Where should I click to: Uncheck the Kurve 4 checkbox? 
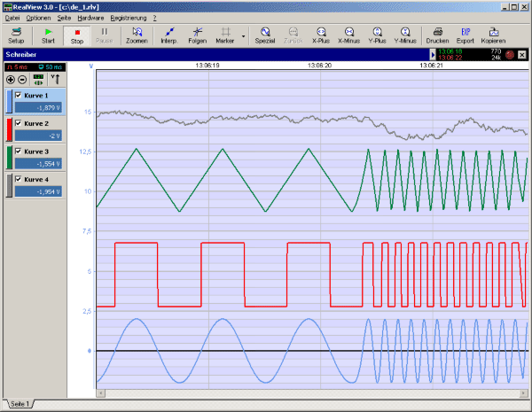(19, 179)
